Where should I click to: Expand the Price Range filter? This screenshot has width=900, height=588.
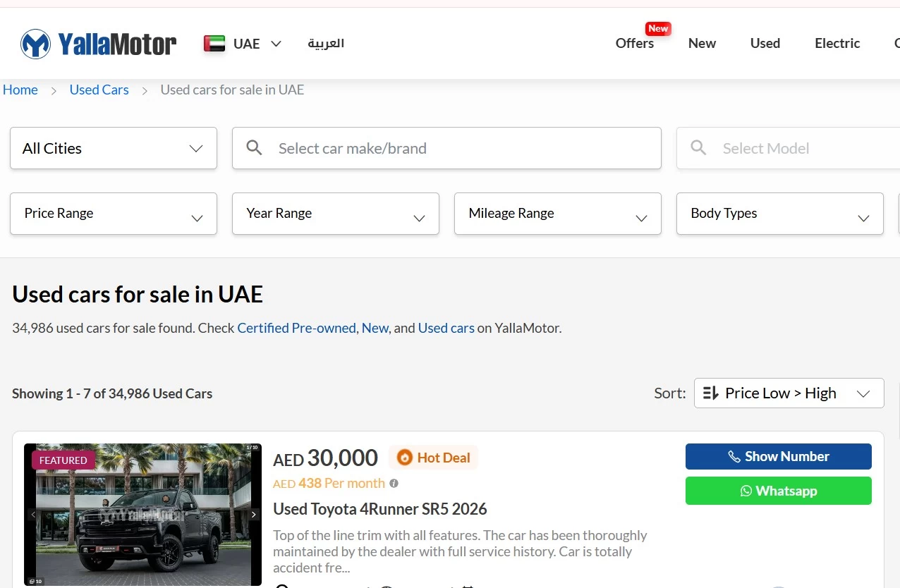point(113,214)
